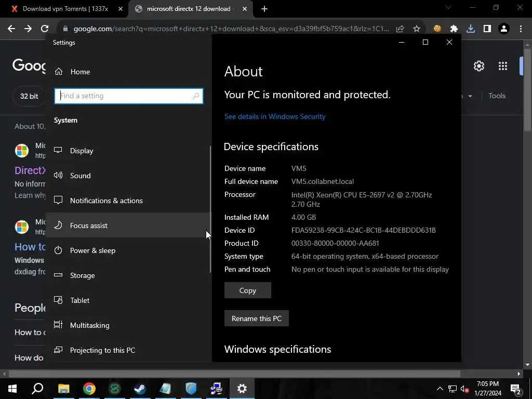
Task: Open a new Chrome tab
Action: pyautogui.click(x=264, y=9)
